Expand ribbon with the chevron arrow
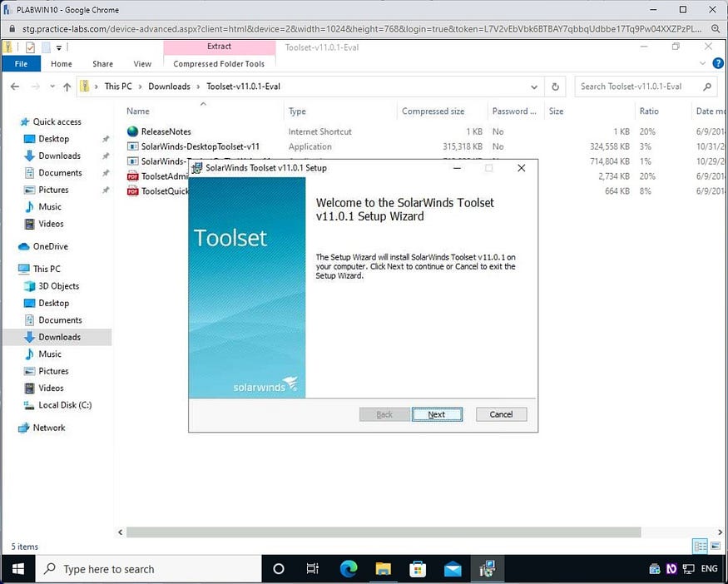The width and height of the screenshot is (728, 584). (702, 63)
